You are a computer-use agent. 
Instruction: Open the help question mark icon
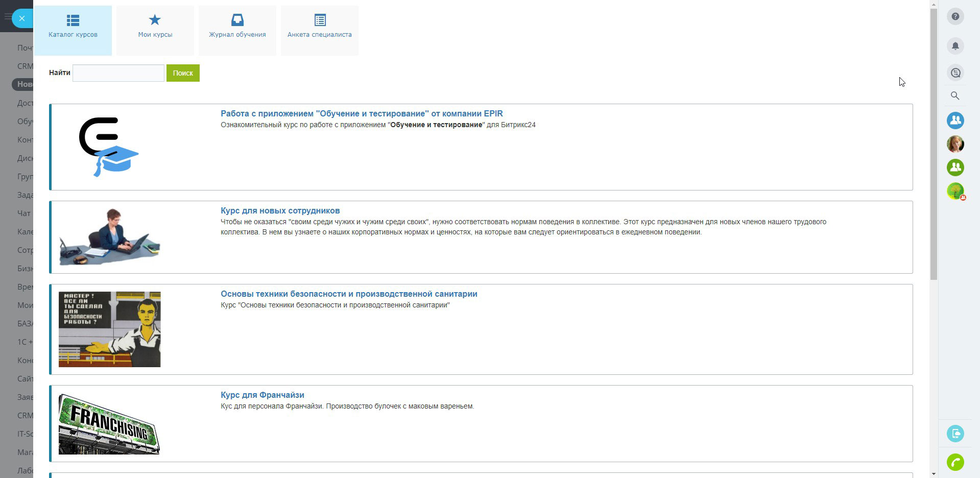tap(955, 17)
